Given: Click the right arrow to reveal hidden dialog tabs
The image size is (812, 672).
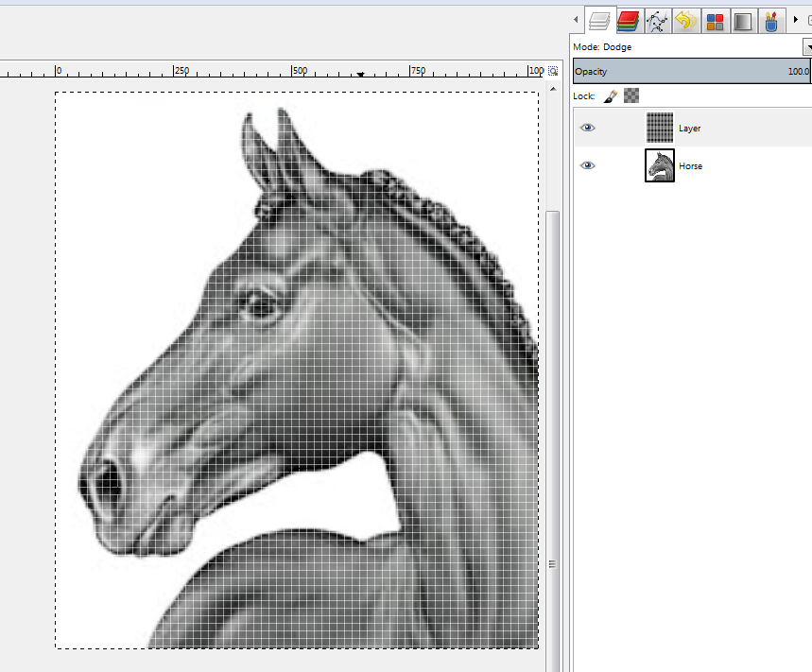Looking at the screenshot, I should click(796, 19).
